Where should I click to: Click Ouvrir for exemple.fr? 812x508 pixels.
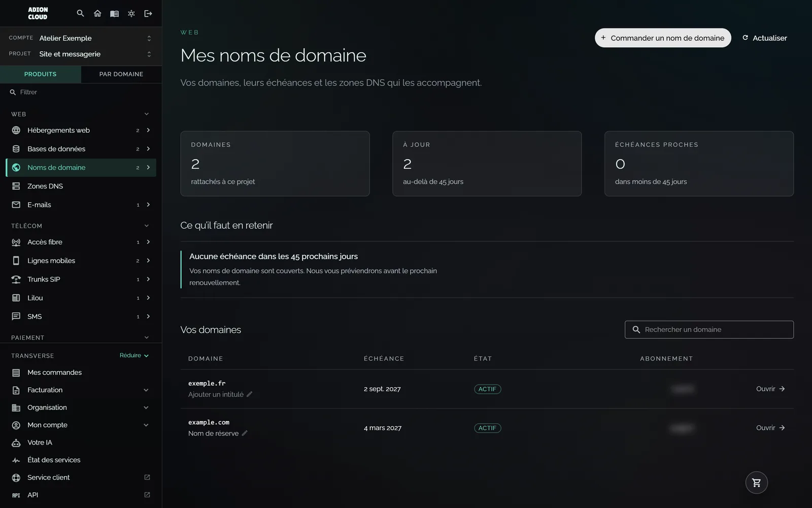770,389
